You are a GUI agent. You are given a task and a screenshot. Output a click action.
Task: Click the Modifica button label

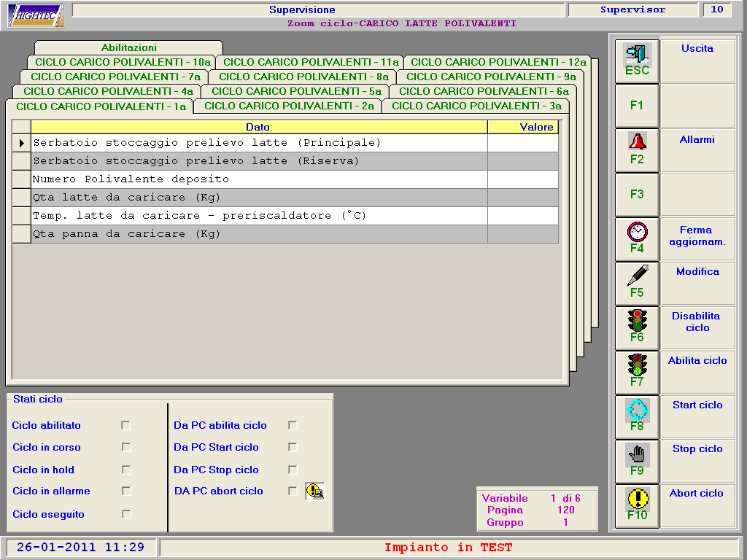pyautogui.click(x=697, y=271)
